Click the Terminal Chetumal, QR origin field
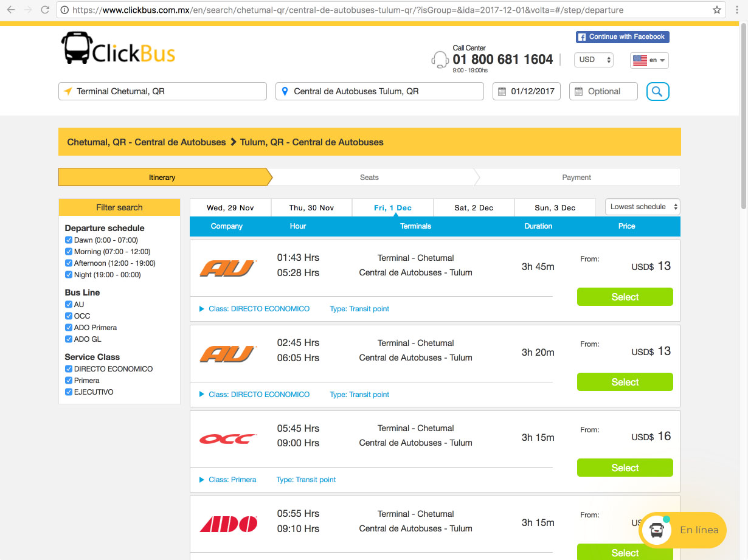 point(162,91)
